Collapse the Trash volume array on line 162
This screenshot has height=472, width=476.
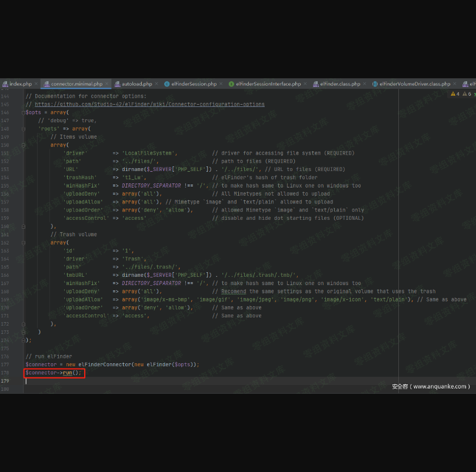(x=24, y=242)
